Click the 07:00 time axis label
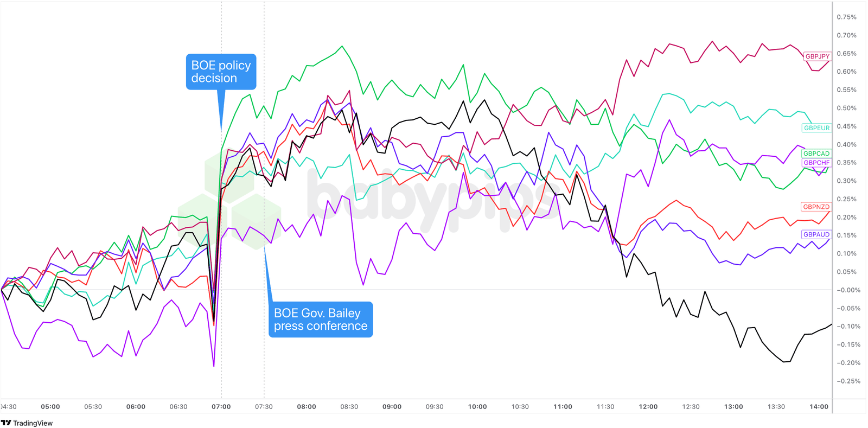Image resolution: width=868 pixels, height=428 pixels. [x=221, y=407]
